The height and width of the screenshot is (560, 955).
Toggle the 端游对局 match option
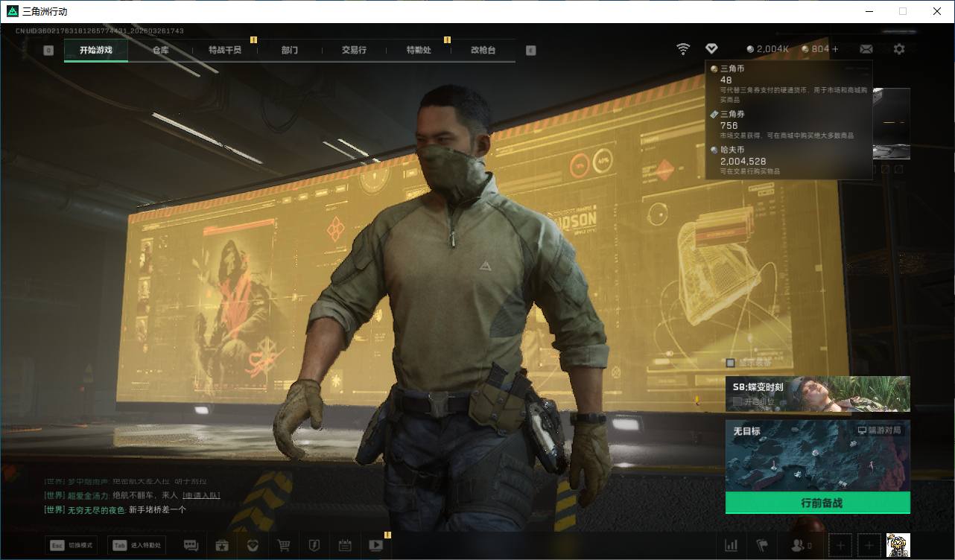point(879,430)
